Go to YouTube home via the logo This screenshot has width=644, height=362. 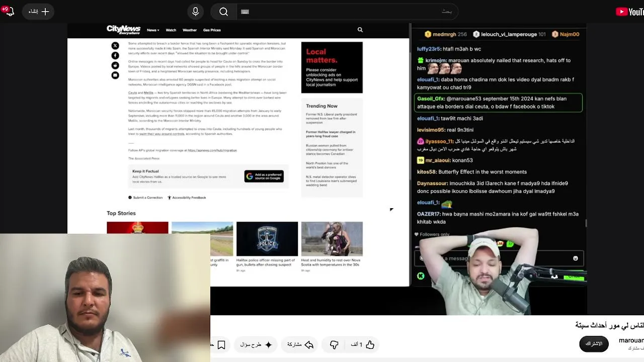pyautogui.click(x=629, y=12)
